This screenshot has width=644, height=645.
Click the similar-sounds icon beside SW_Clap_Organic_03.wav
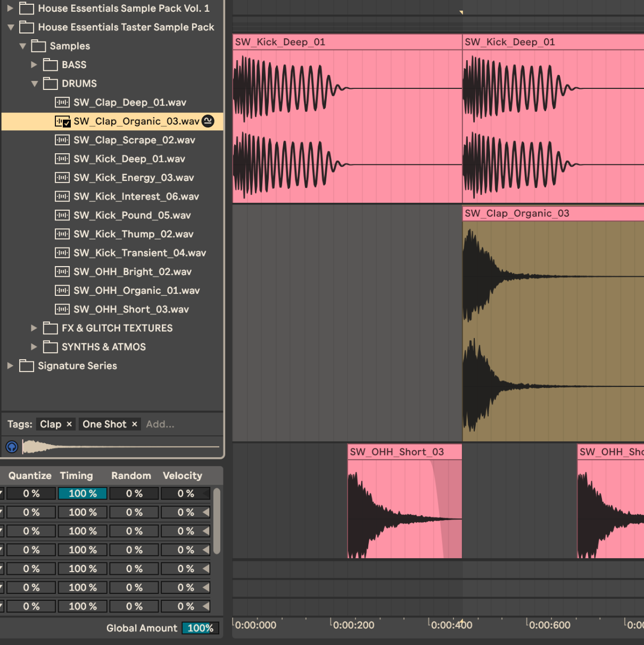(x=208, y=121)
